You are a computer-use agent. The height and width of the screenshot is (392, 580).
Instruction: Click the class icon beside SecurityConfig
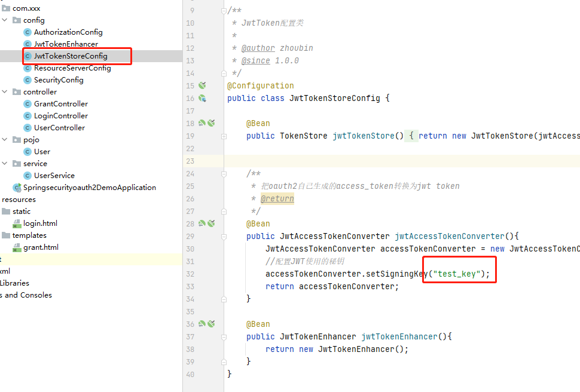pyautogui.click(x=28, y=80)
